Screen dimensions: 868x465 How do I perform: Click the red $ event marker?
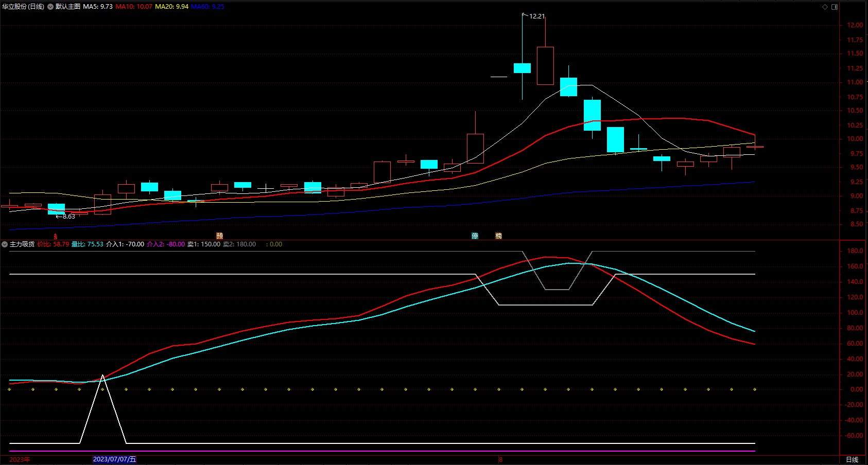56,237
